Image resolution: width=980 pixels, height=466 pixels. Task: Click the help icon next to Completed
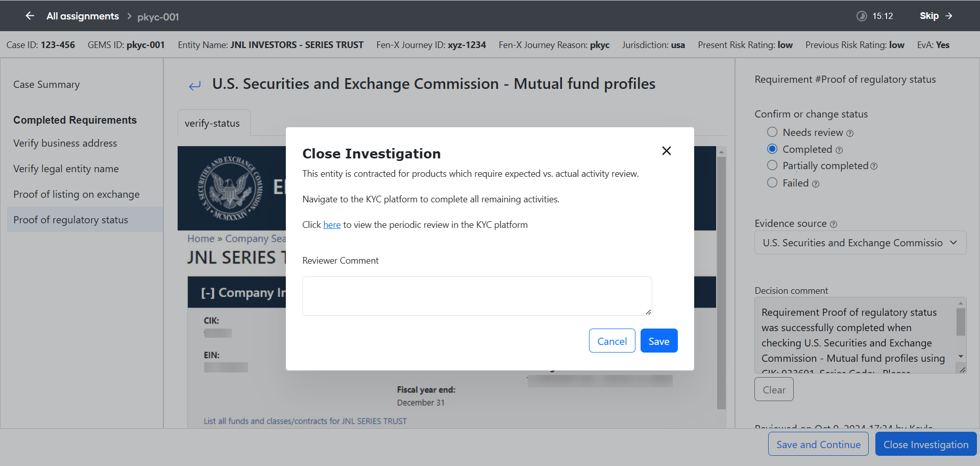point(839,150)
